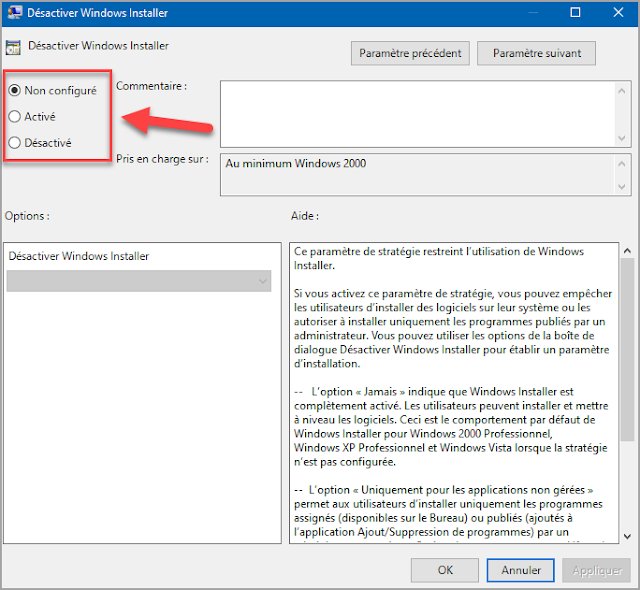Click the "Options :" label
The width and height of the screenshot is (640, 590).
point(27,216)
